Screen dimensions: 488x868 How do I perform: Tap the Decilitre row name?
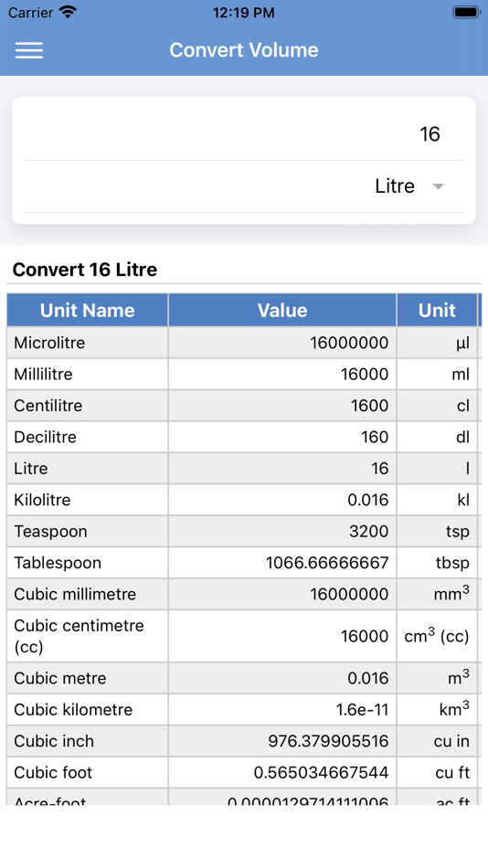tap(45, 438)
